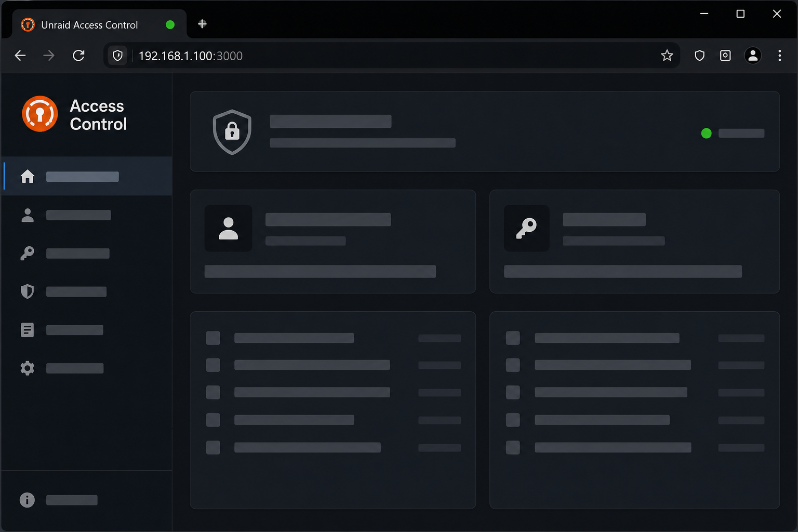Open the browser profile avatar menu

[x=753, y=56]
